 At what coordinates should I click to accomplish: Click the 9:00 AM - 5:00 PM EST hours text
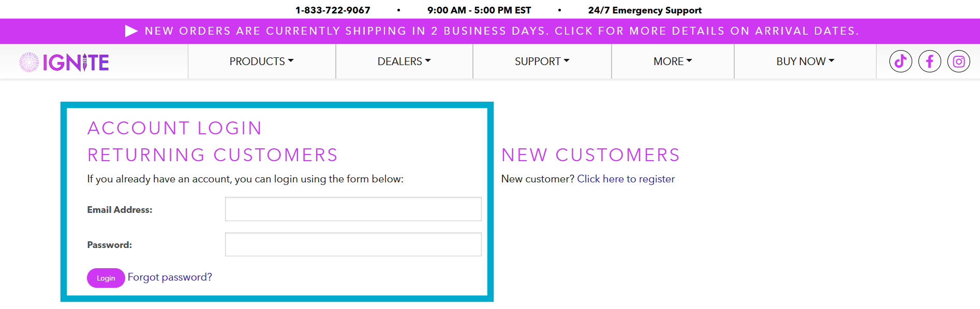tap(479, 10)
